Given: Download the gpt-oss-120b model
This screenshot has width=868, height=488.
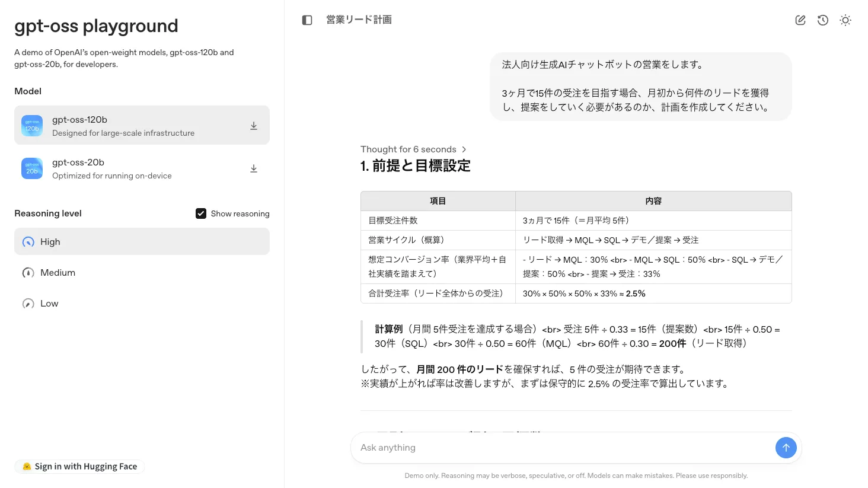Looking at the screenshot, I should 254,126.
